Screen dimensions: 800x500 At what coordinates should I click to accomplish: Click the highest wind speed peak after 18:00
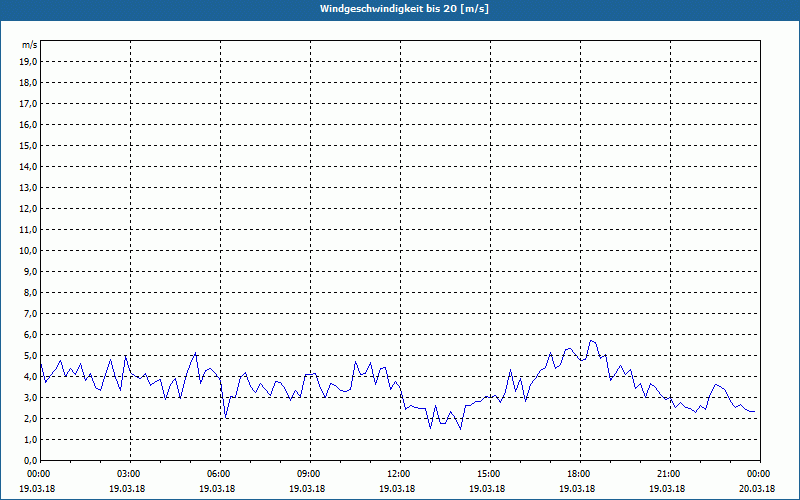[x=591, y=340]
